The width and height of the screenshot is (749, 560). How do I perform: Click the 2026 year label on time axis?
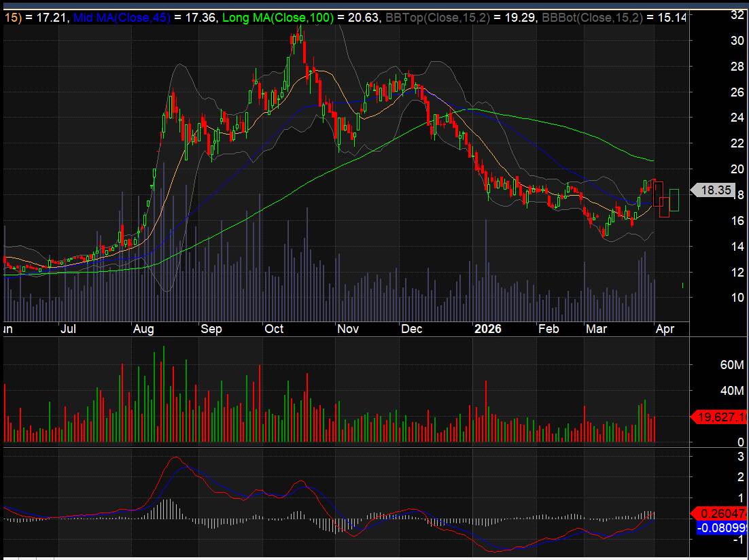pos(487,329)
